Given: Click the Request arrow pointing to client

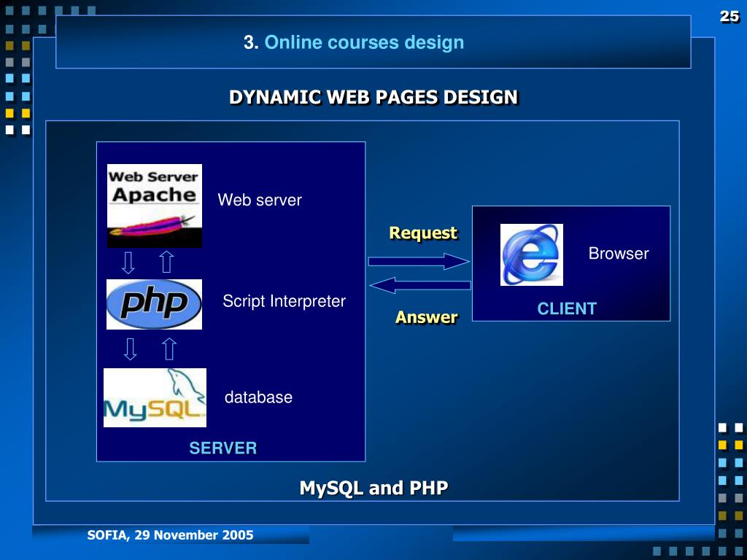Looking at the screenshot, I should pos(419,262).
